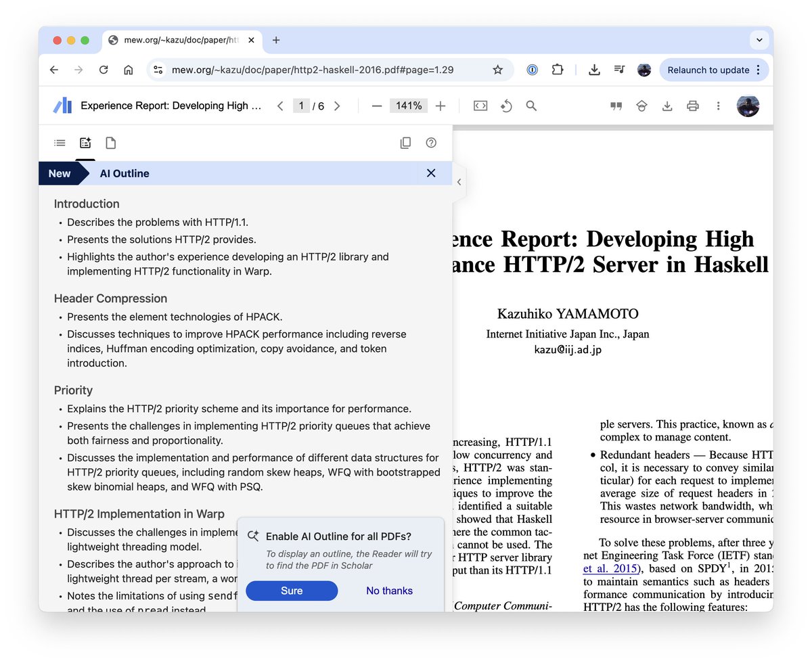Image resolution: width=812 pixels, height=663 pixels.
Task: Download the PDF from reader toolbar
Action: [x=667, y=106]
